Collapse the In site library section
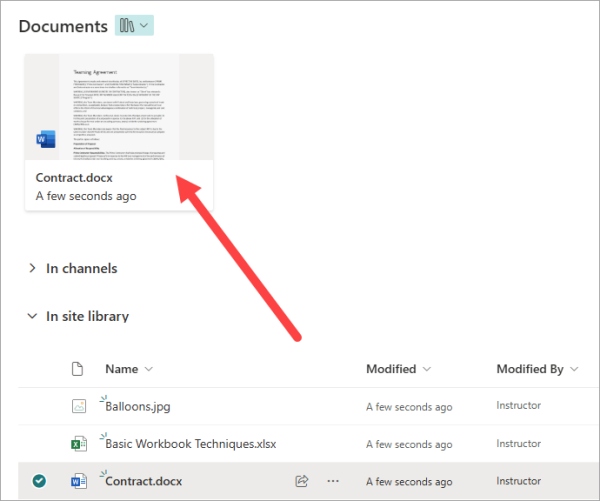600x501 pixels. 33,316
